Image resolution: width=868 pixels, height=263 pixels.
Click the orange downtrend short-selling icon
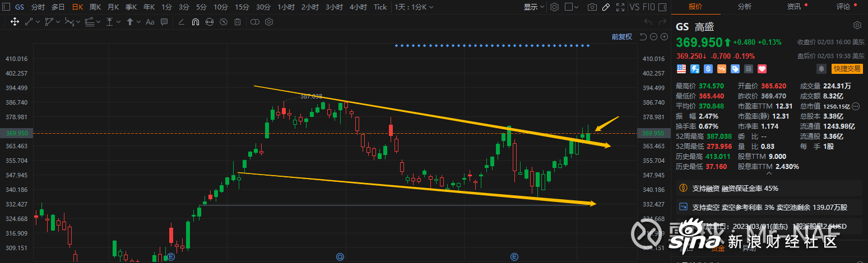[x=722, y=69]
